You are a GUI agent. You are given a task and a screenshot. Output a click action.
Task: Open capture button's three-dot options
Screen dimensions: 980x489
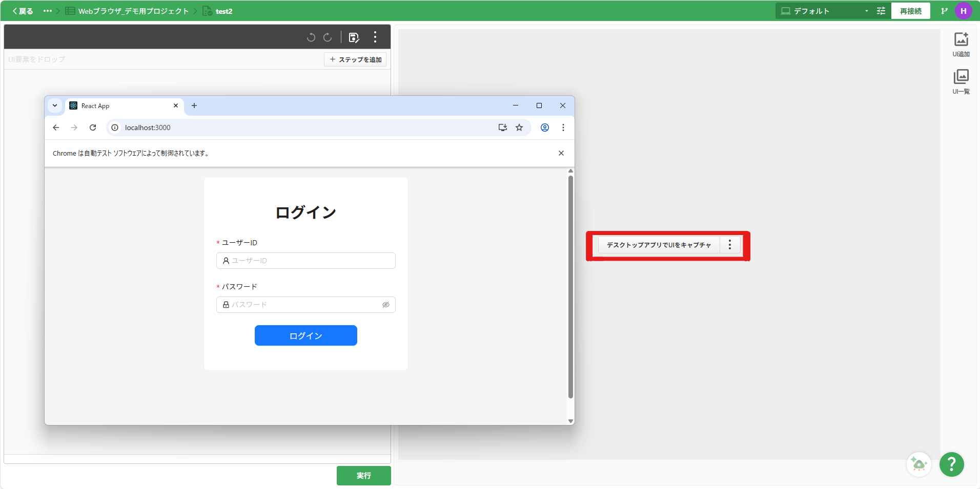click(x=730, y=245)
